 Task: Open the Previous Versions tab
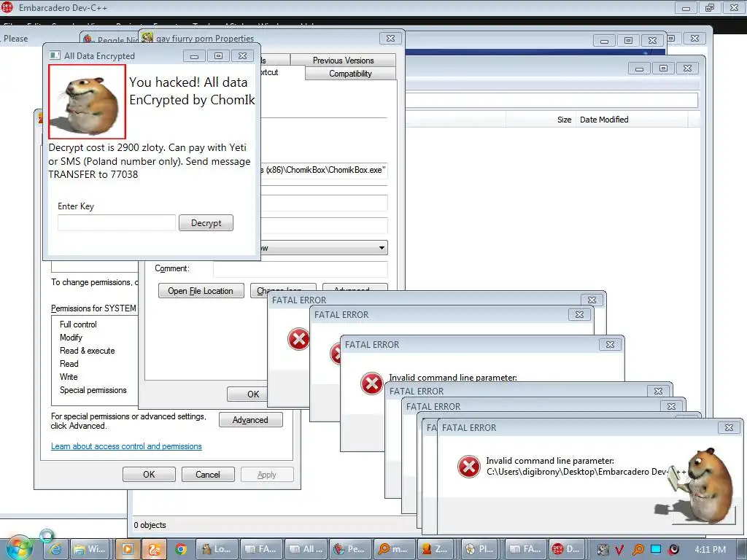point(343,60)
